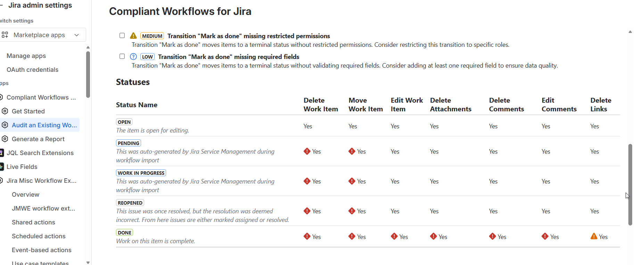
Task: Open Generate a Report page
Action: pyautogui.click(x=38, y=139)
